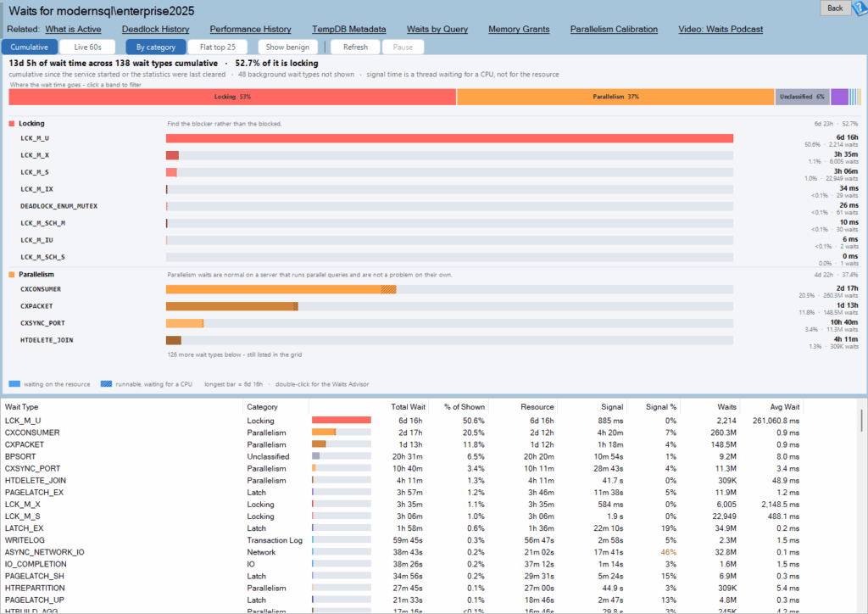868x614 pixels.
Task: Click the Pause button
Action: 403,47
